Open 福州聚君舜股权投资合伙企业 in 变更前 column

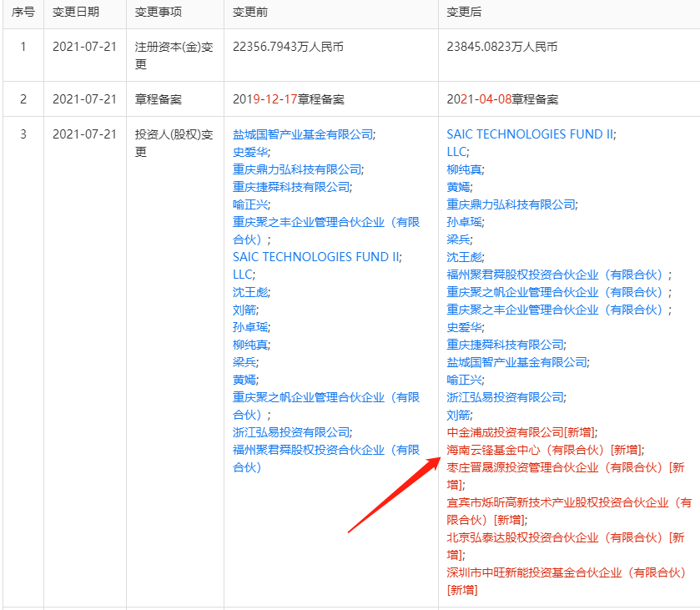[326, 458]
